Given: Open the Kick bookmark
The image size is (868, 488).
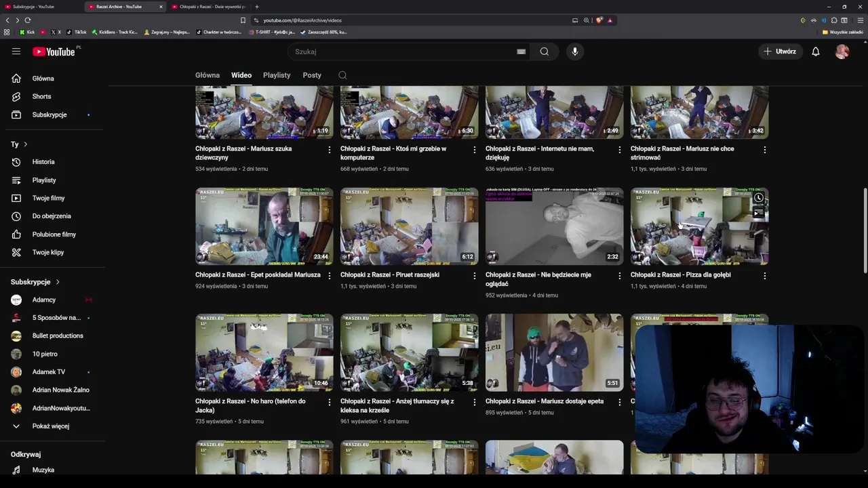Looking at the screenshot, I should 27,32.
